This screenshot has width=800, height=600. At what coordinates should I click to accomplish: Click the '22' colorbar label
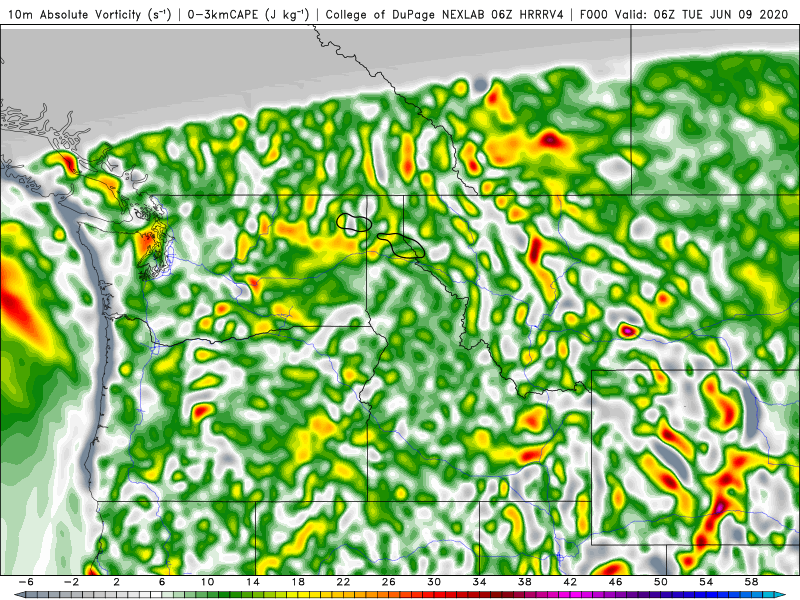343,582
